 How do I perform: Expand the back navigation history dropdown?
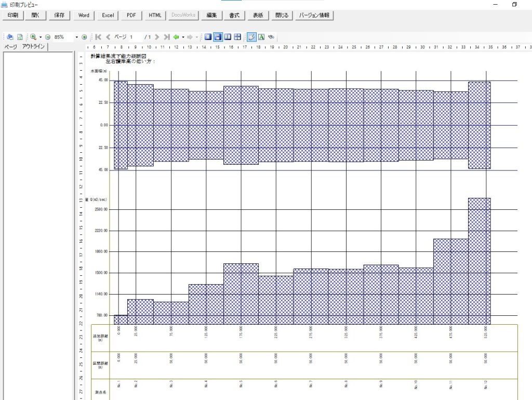coord(183,37)
